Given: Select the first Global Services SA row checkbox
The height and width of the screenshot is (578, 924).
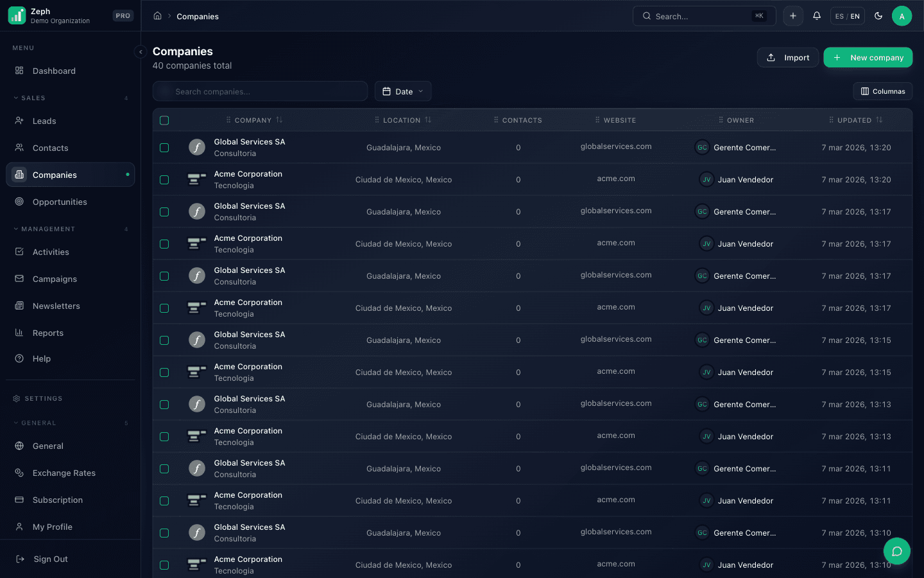Looking at the screenshot, I should pyautogui.click(x=164, y=148).
